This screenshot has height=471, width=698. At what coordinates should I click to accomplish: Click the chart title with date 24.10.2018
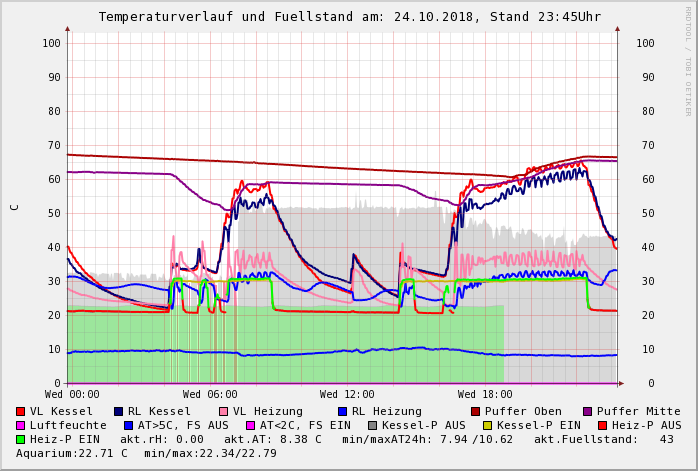(x=349, y=17)
